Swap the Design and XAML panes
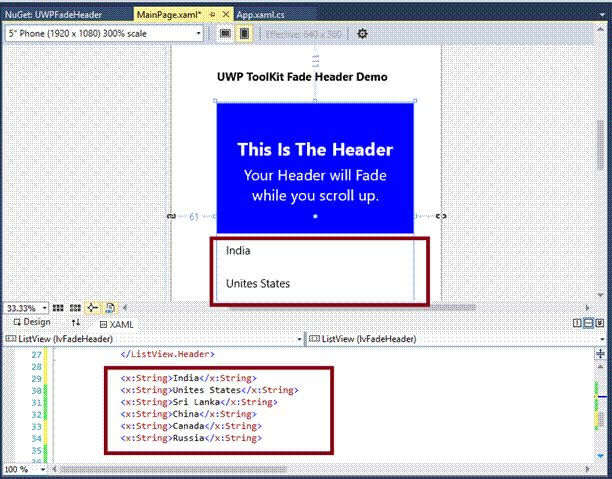 (76, 323)
